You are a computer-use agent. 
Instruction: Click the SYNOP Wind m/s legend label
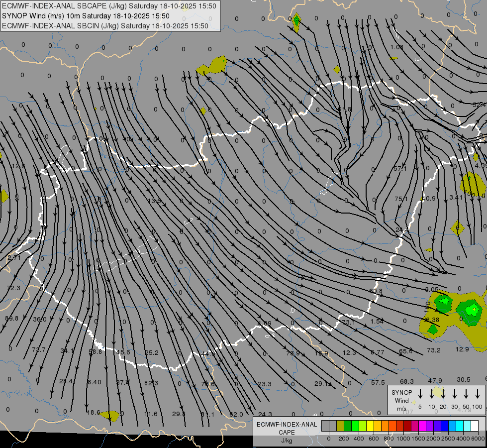tap(401, 400)
